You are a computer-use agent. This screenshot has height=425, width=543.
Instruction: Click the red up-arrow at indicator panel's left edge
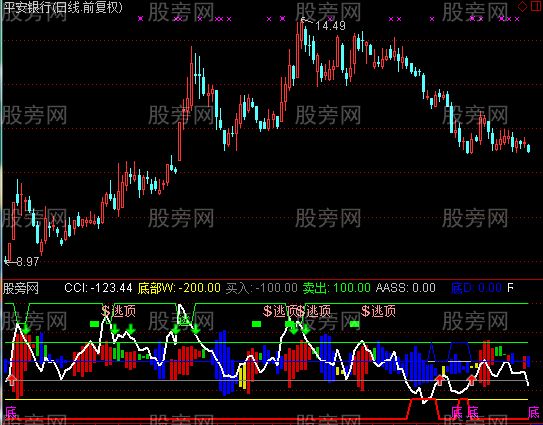click(x=11, y=380)
